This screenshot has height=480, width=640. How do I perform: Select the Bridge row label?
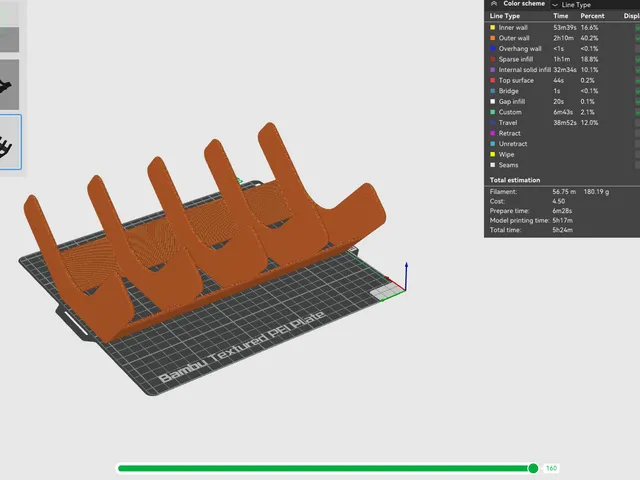pyautogui.click(x=509, y=91)
